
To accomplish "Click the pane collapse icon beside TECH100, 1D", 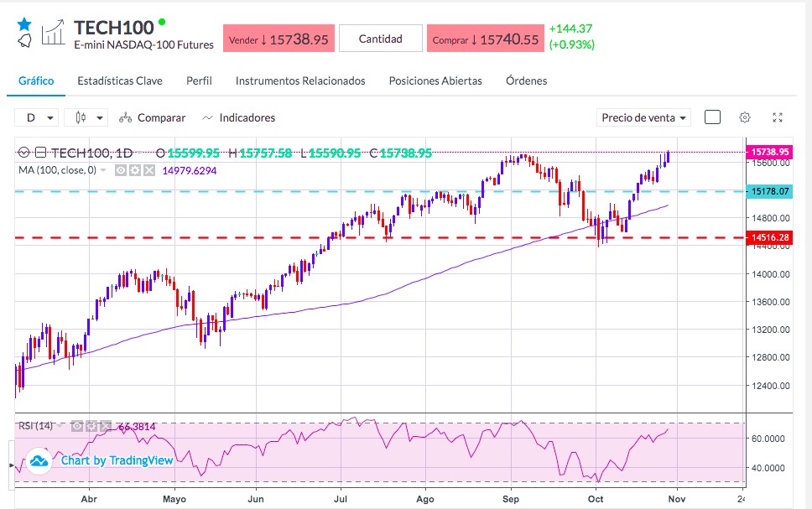I will pyautogui.click(x=41, y=153).
